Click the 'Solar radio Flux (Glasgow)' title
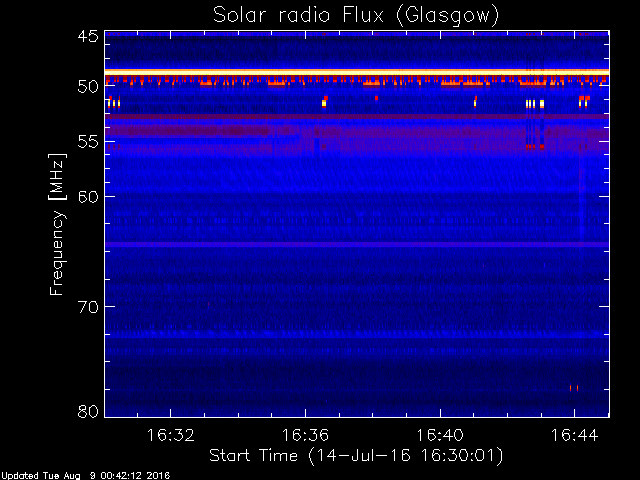Image resolution: width=640 pixels, height=480 pixels. click(x=356, y=16)
